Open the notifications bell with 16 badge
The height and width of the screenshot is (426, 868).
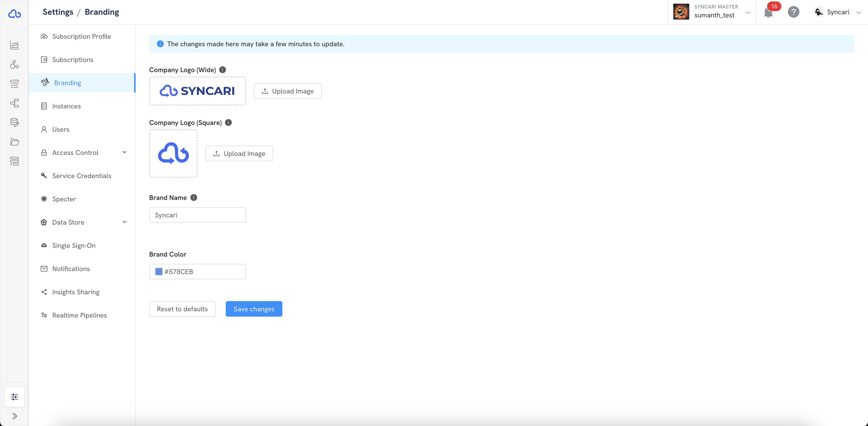pos(769,12)
